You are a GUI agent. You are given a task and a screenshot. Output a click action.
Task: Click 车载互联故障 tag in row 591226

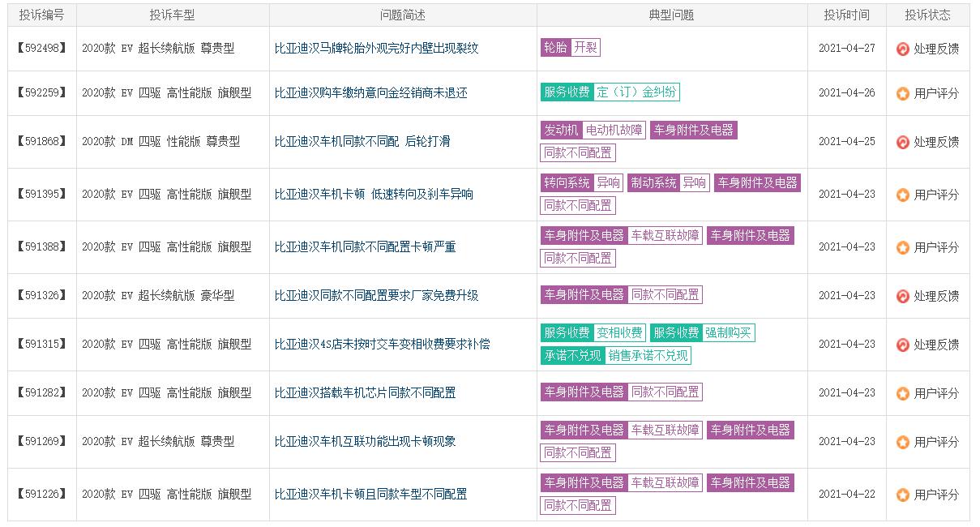click(665, 483)
